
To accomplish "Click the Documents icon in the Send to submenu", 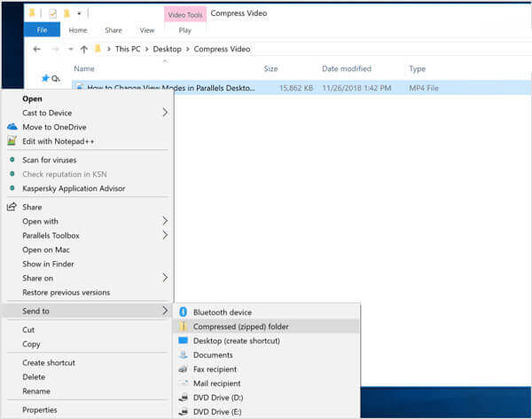I will click(x=184, y=354).
